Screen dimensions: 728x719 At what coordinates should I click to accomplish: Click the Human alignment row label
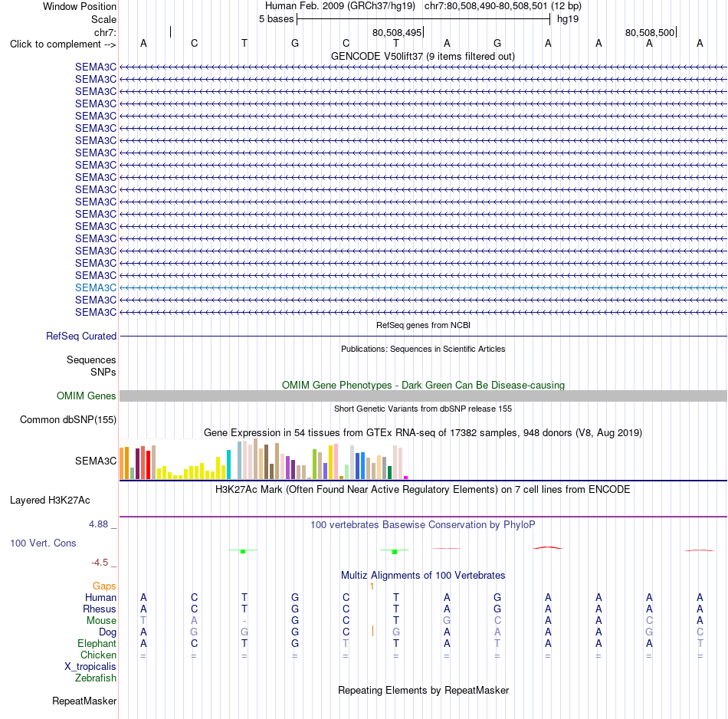[x=100, y=597]
